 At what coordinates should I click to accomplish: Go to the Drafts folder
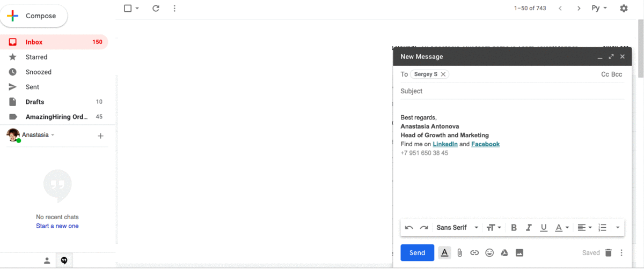pos(35,102)
